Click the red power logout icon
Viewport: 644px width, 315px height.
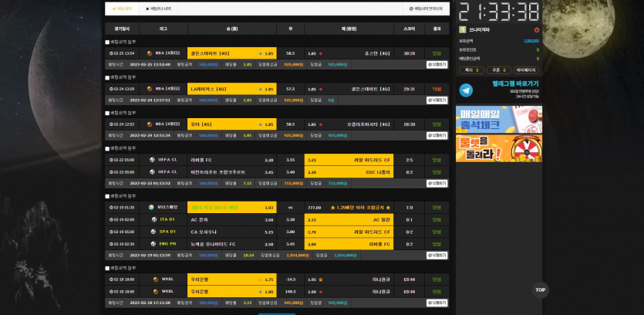(x=537, y=29)
